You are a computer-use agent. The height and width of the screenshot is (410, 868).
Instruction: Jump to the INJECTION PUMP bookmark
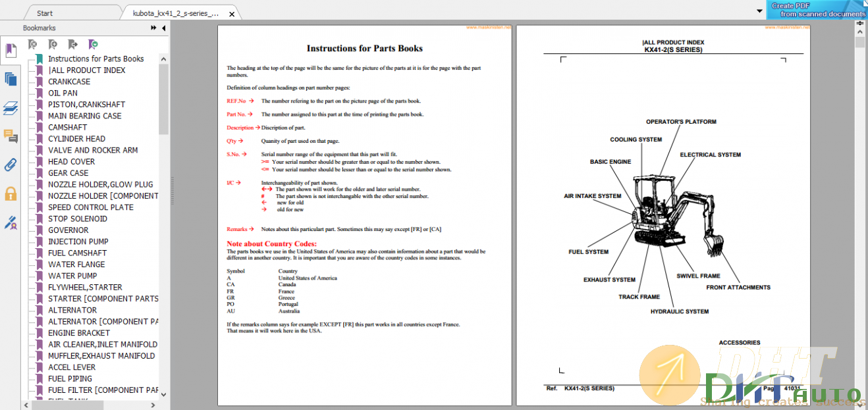tap(78, 242)
